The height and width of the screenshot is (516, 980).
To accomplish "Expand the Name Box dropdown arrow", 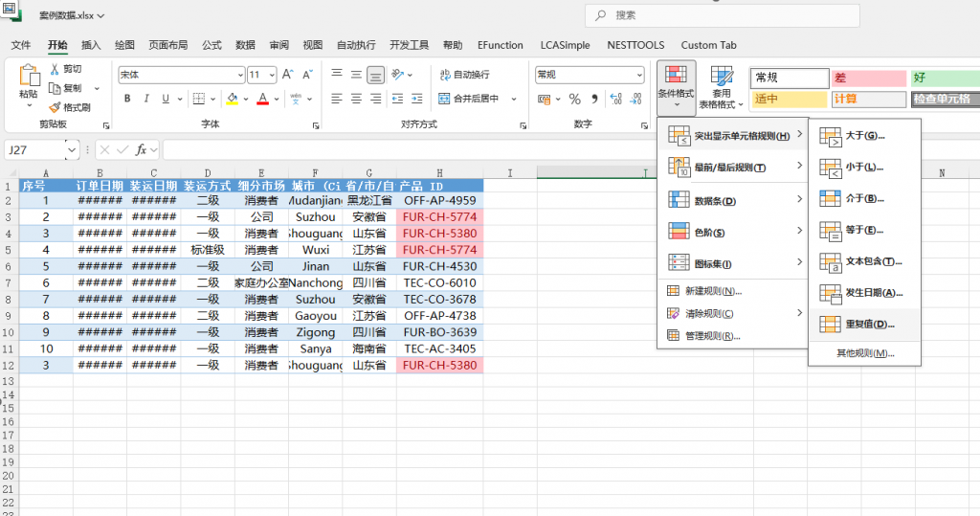I will tap(72, 150).
